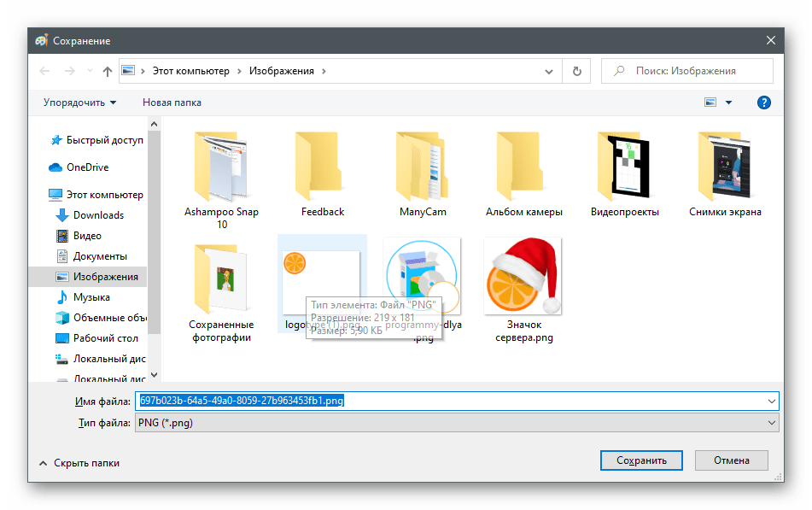Image resolution: width=812 pixels, height=510 pixels.
Task: Select Downloads in the sidebar tree
Action: tap(98, 215)
